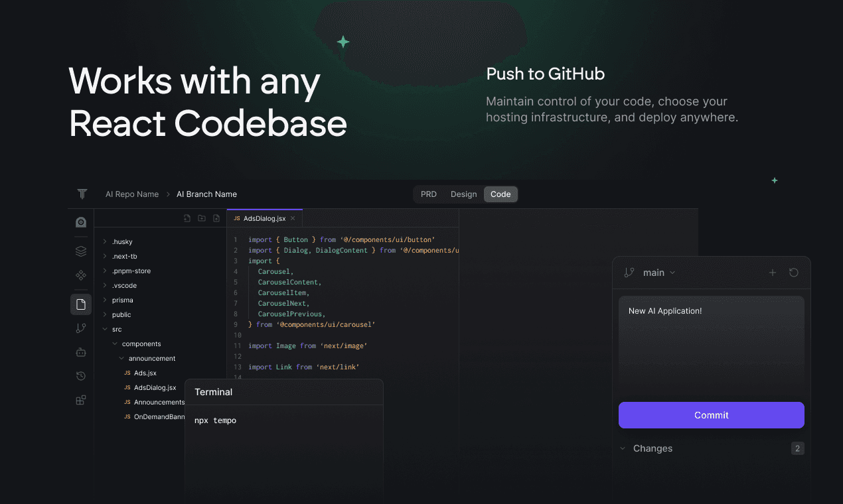
Task: Click the refresh icon in the git panel
Action: click(x=793, y=273)
